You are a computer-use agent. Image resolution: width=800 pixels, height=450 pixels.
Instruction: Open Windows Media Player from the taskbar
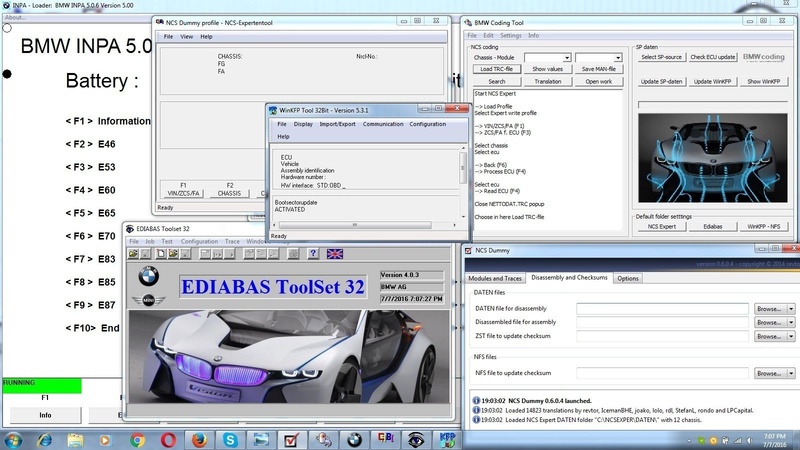(105, 440)
